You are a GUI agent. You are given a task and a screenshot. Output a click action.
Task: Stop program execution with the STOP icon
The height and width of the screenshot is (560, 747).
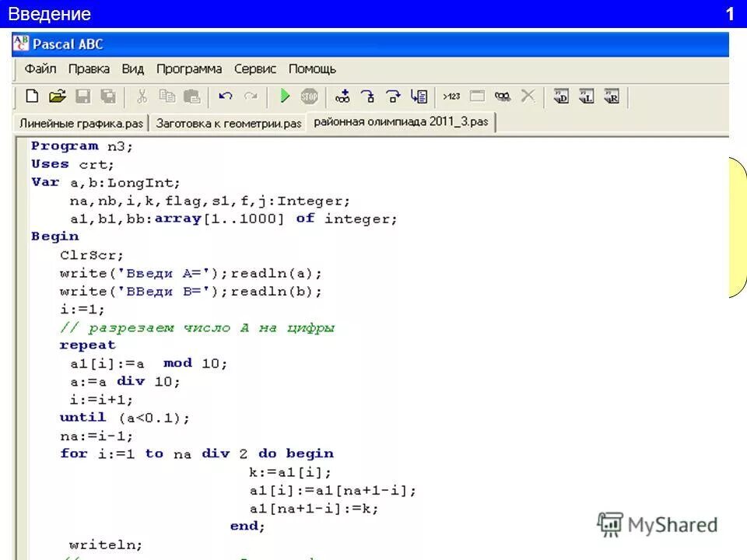[309, 96]
